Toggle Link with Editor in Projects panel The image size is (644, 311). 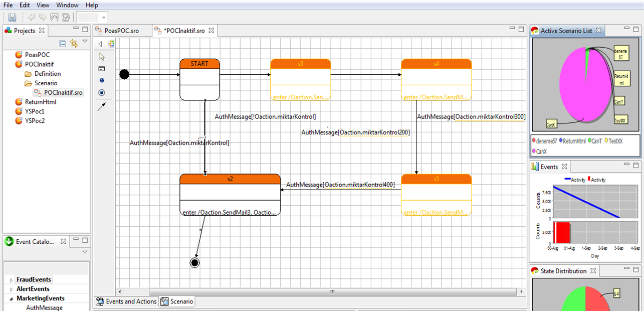tap(74, 44)
